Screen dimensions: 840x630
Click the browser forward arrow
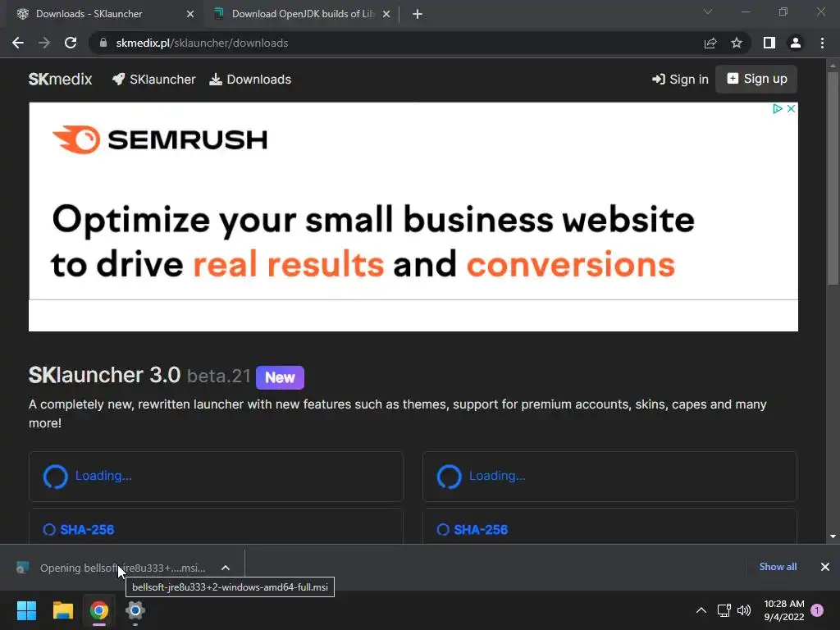click(x=44, y=43)
